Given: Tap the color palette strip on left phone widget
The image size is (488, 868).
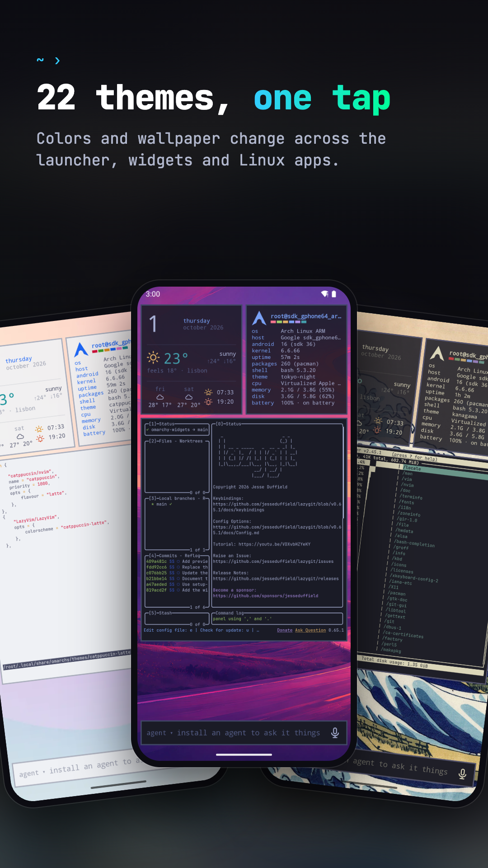Looking at the screenshot, I should [x=111, y=349].
